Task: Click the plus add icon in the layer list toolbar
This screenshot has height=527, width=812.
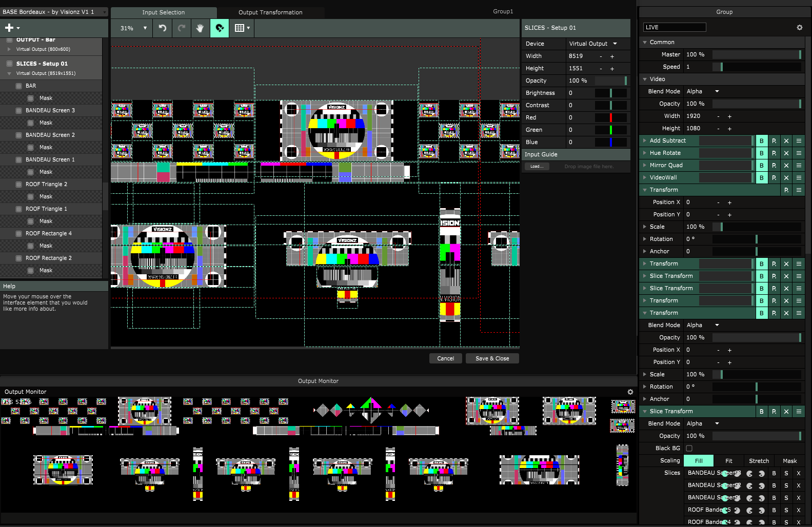Action: (x=9, y=28)
